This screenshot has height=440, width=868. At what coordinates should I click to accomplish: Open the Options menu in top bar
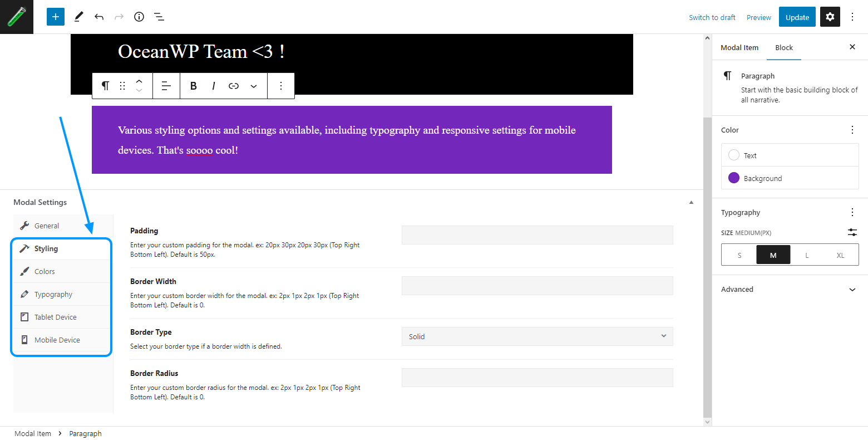852,17
